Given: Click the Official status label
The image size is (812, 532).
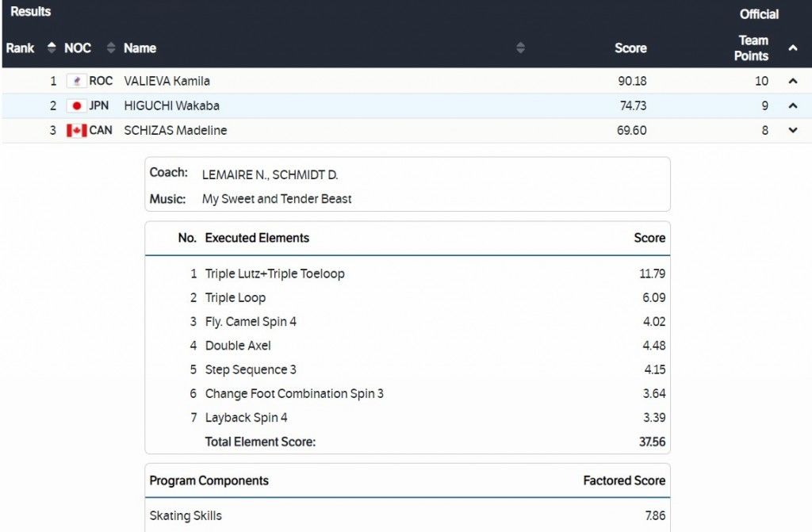Looking at the screenshot, I should [759, 14].
